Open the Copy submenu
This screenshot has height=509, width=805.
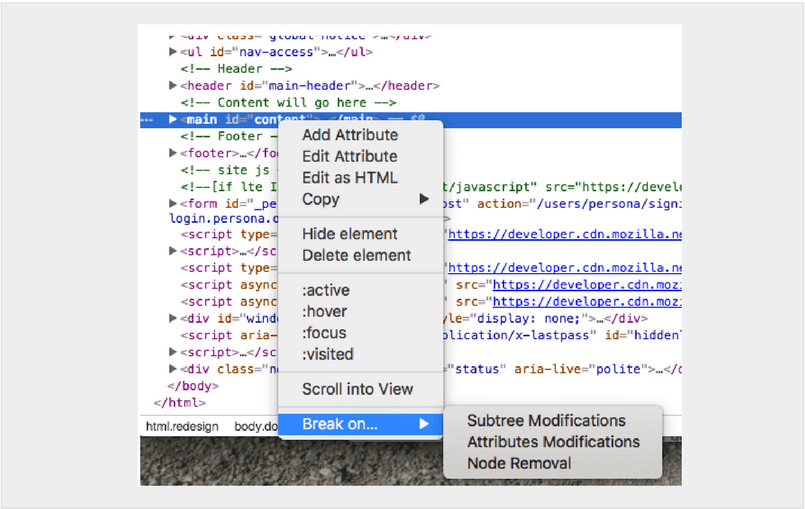tap(321, 199)
